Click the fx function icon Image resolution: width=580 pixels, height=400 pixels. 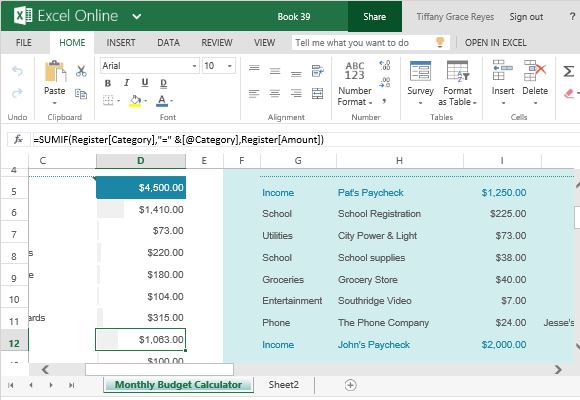tap(18, 140)
